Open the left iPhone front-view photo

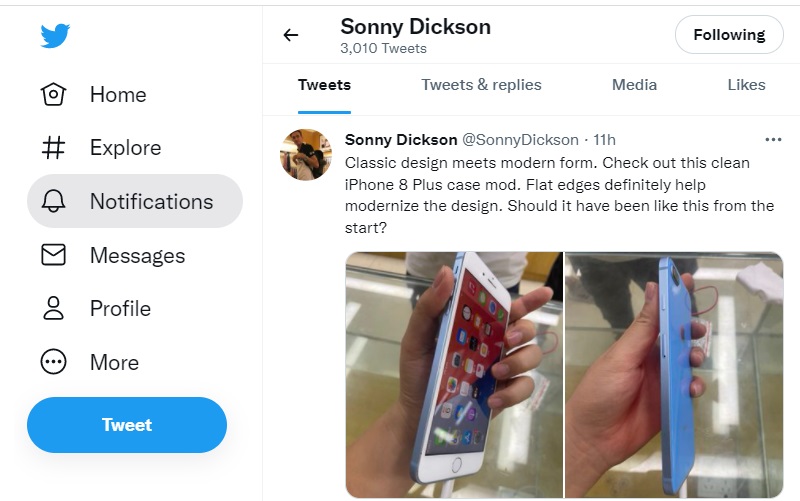455,374
